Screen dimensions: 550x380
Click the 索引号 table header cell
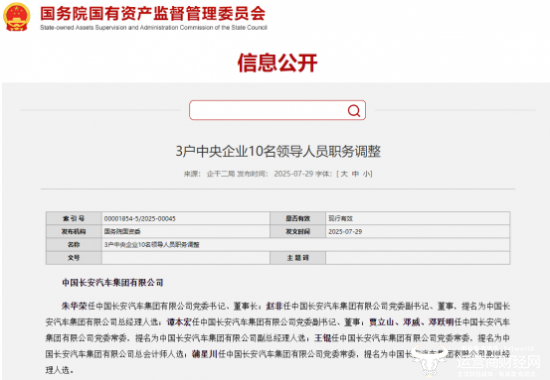click(74, 218)
